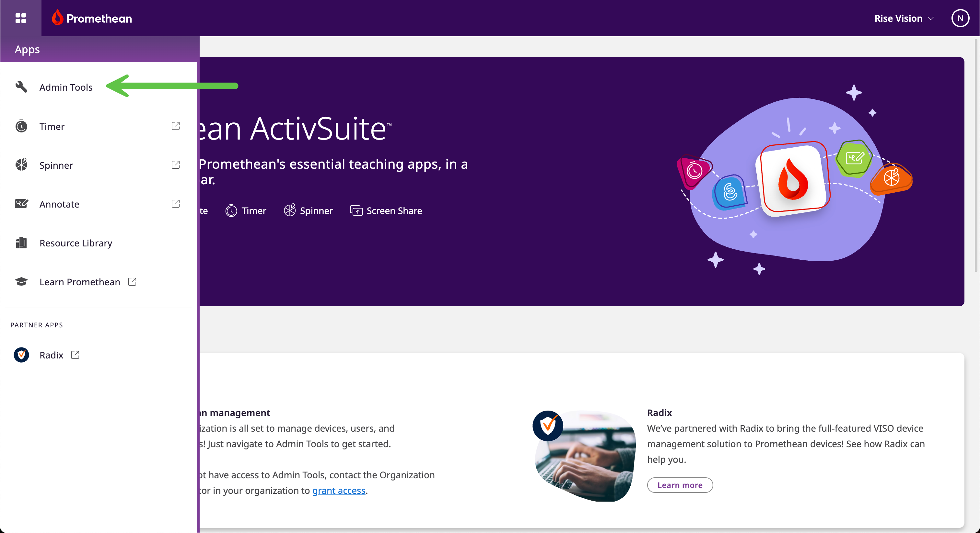
Task: Click the Screen Share label in banner
Action: [x=394, y=210]
